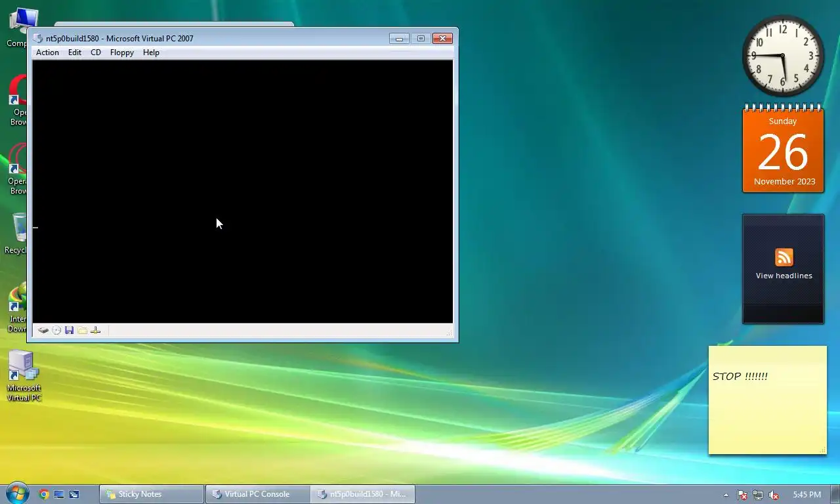
Task: Click the orange RSS feed icon
Action: point(784,257)
